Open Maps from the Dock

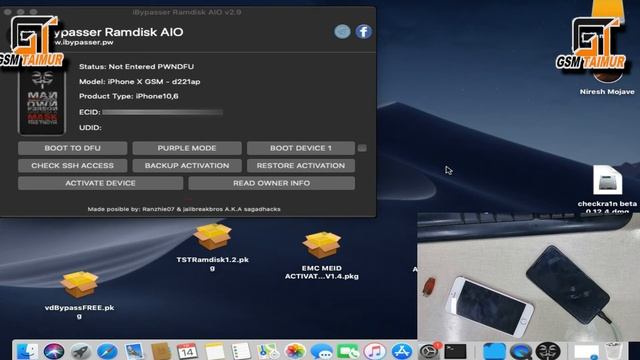[267, 351]
